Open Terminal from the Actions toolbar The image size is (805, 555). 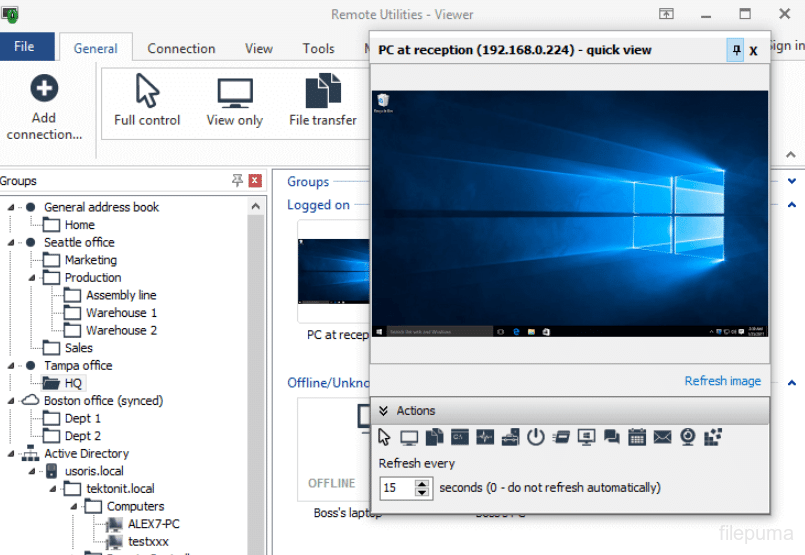tap(459, 437)
